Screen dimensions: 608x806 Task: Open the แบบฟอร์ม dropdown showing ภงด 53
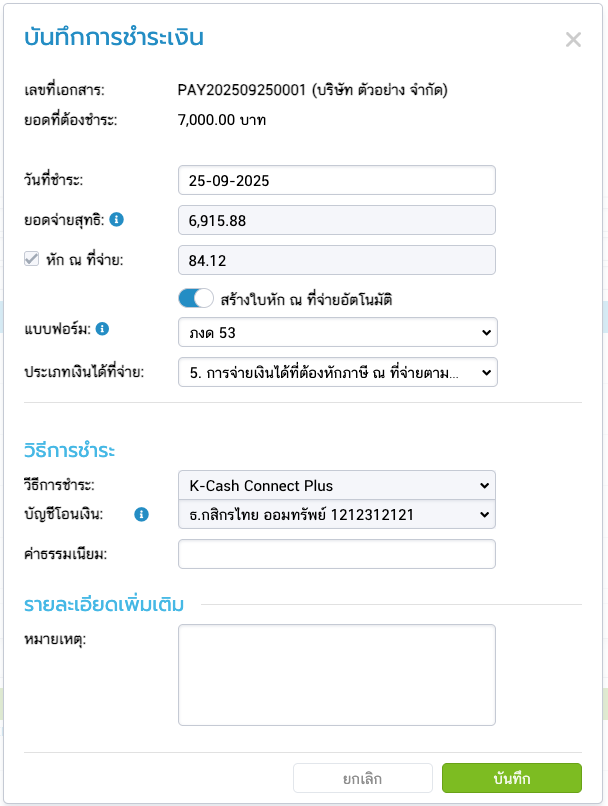(x=336, y=331)
